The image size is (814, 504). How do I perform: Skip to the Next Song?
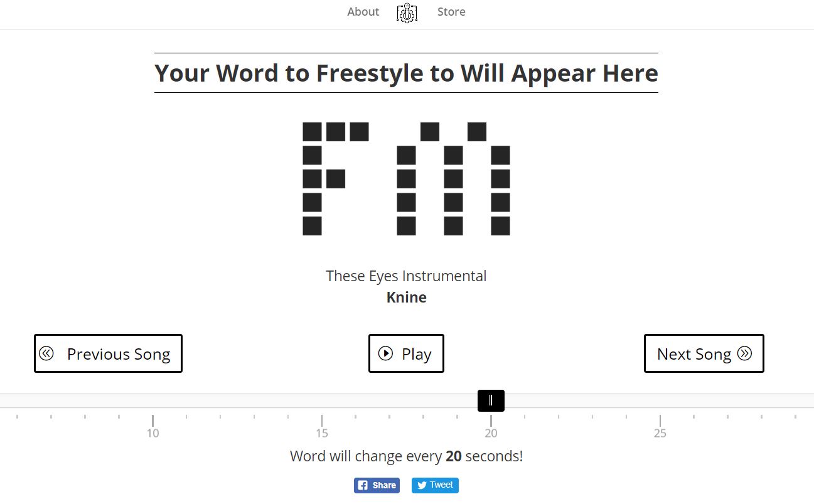[704, 353]
